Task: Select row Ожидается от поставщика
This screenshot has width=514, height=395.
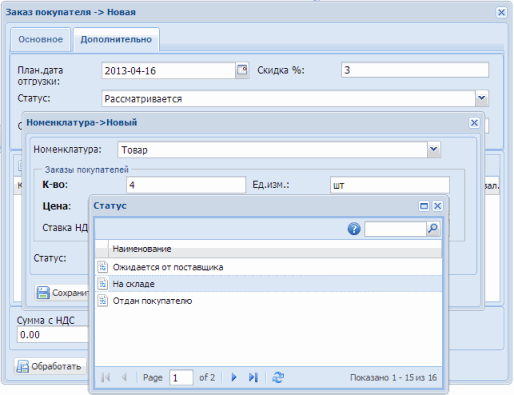Action: point(268,267)
